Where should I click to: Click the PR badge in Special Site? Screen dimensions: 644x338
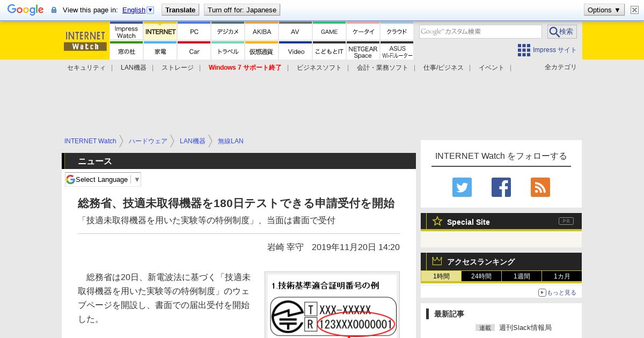click(566, 221)
